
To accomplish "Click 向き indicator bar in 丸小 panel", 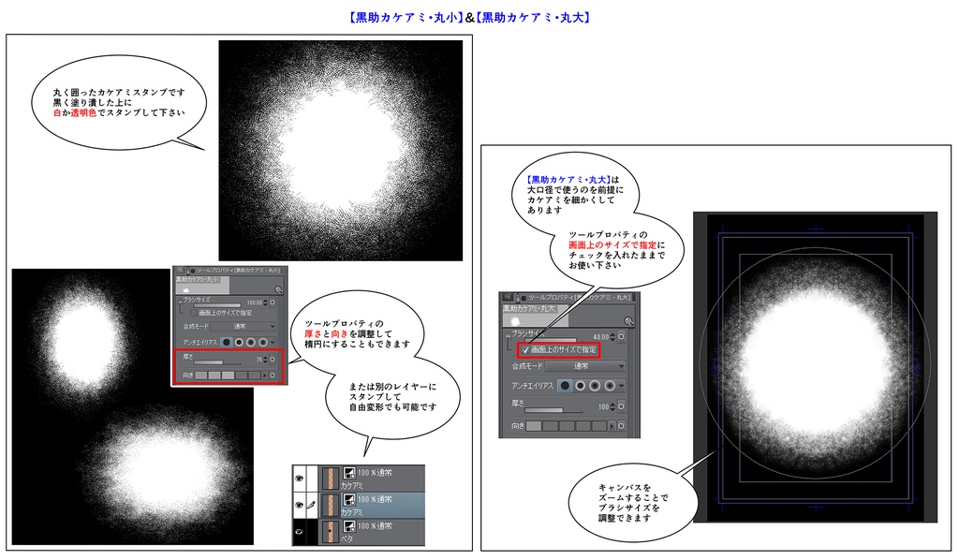I will click(228, 376).
